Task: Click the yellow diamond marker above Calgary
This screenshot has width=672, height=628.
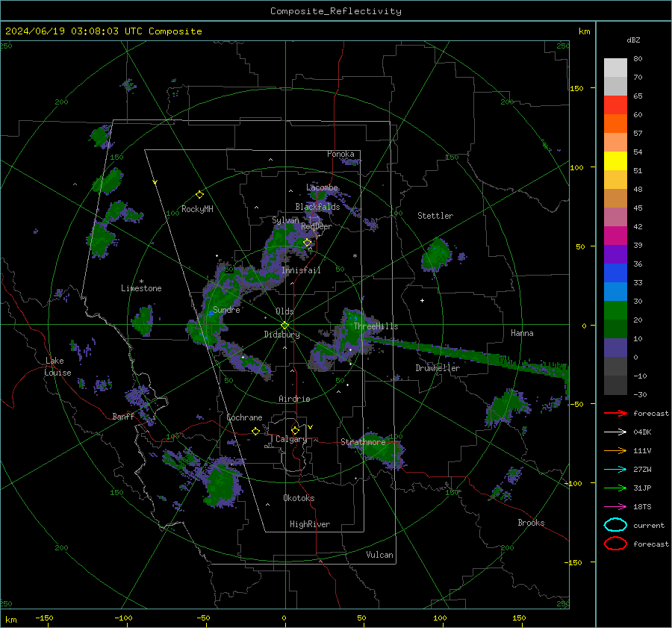Action: [295, 430]
